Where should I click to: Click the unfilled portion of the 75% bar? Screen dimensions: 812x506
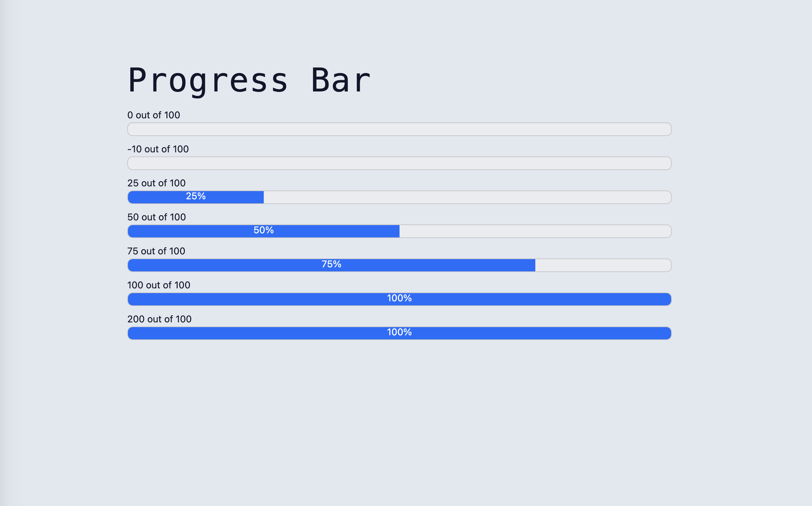point(602,265)
